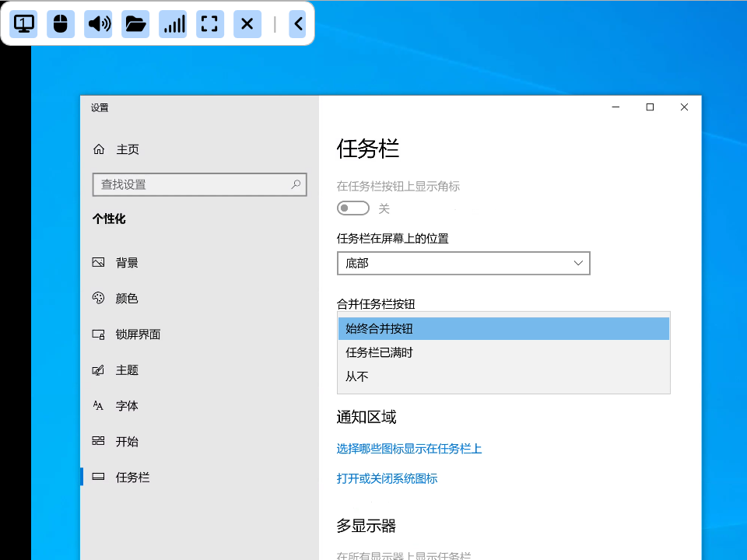Screen dimensions: 747x560
Task: Click the 个性化 section heading
Action: [x=109, y=219]
